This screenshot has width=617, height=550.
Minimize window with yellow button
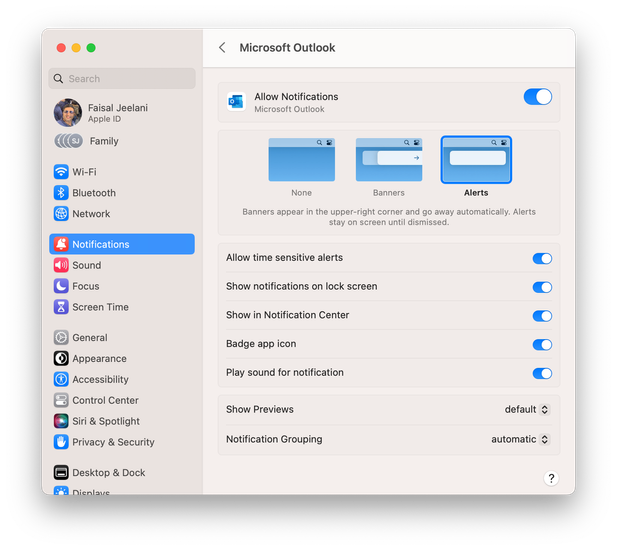[x=76, y=48]
